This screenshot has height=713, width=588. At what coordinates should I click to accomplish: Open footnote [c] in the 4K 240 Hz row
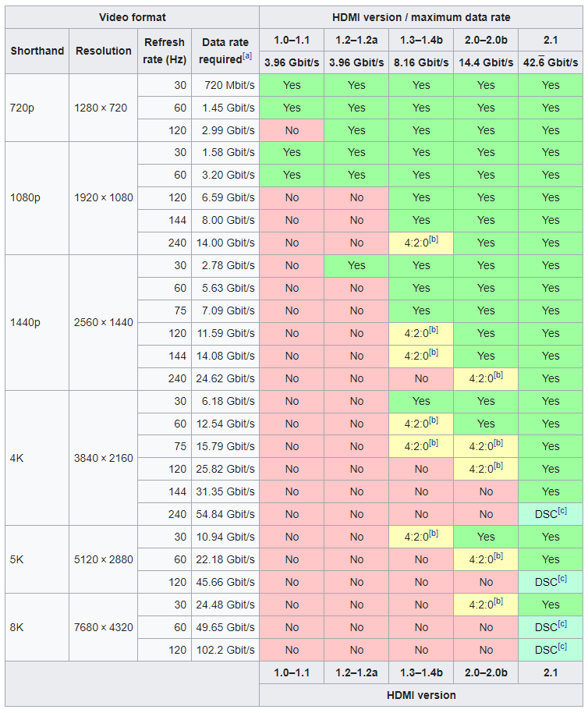562,511
